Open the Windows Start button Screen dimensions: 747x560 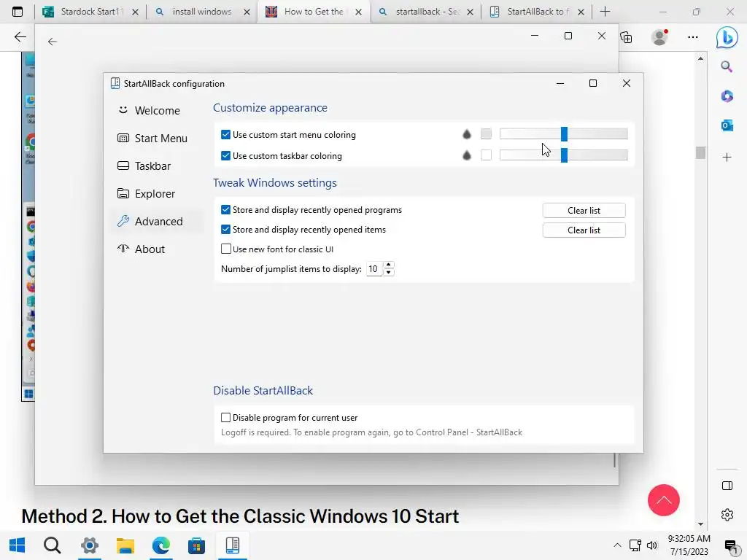[x=18, y=545]
